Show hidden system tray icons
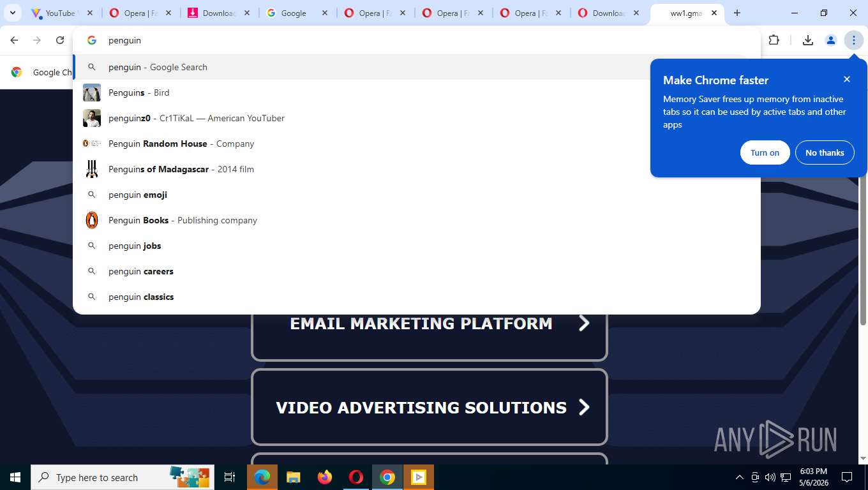Viewport: 868px width, 490px height. 740,477
